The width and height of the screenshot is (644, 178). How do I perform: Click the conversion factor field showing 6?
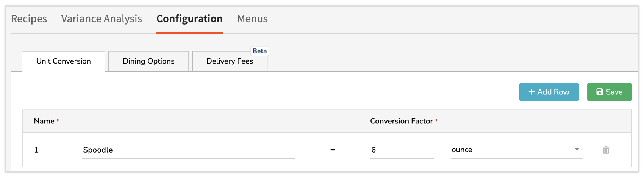[402, 150]
